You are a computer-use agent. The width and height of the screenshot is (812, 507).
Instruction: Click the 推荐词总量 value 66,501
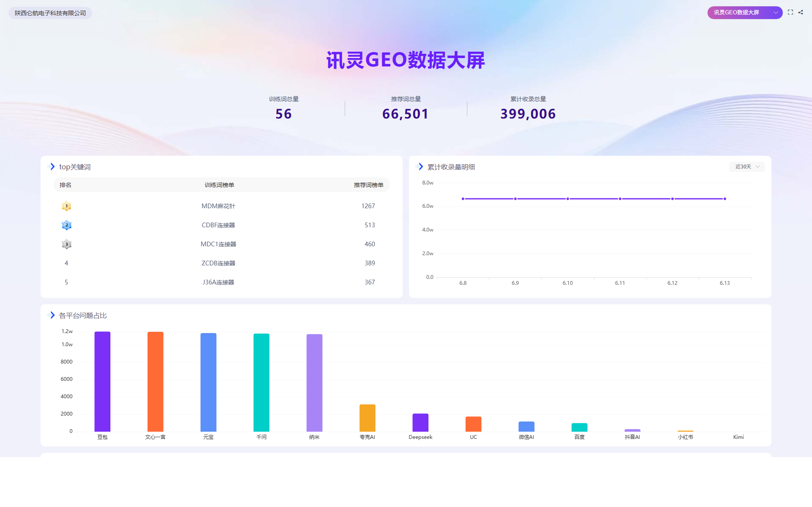(406, 114)
